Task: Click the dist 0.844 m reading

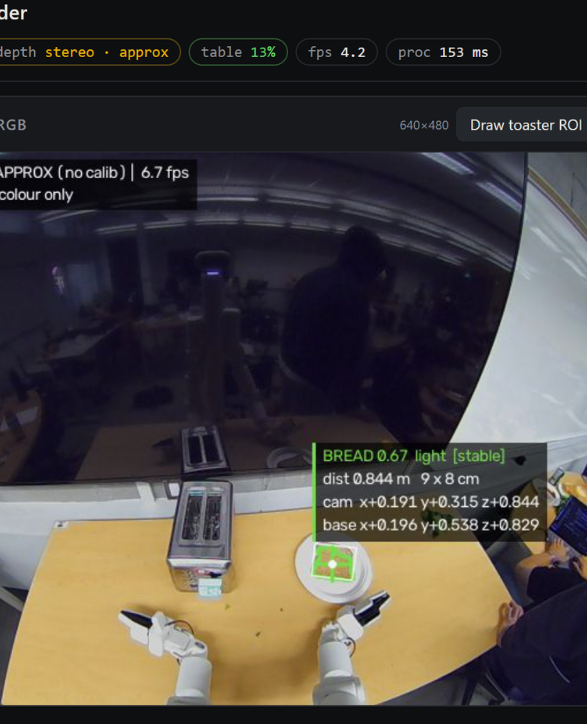Action: click(x=367, y=479)
